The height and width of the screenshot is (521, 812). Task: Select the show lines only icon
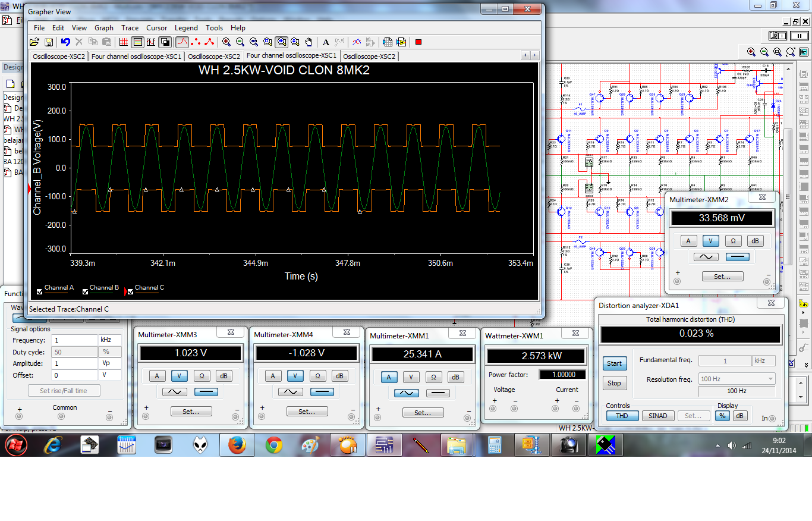[182, 42]
